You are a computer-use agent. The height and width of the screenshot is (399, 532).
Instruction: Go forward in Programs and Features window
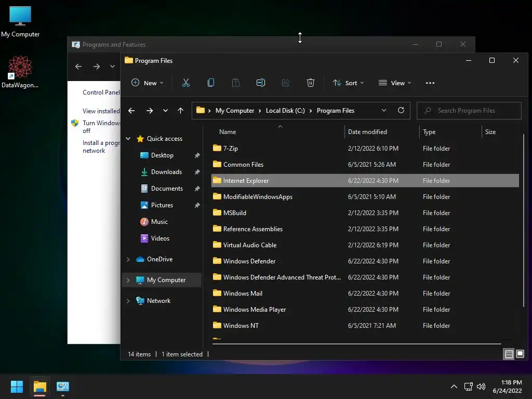(96, 66)
